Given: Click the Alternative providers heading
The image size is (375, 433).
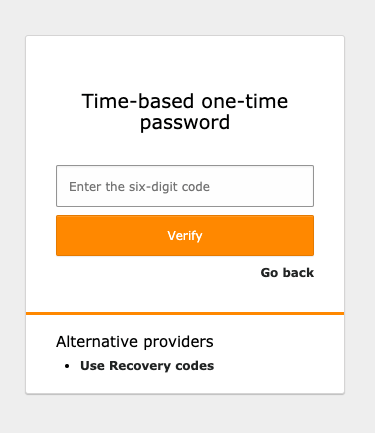Looking at the screenshot, I should tap(135, 341).
